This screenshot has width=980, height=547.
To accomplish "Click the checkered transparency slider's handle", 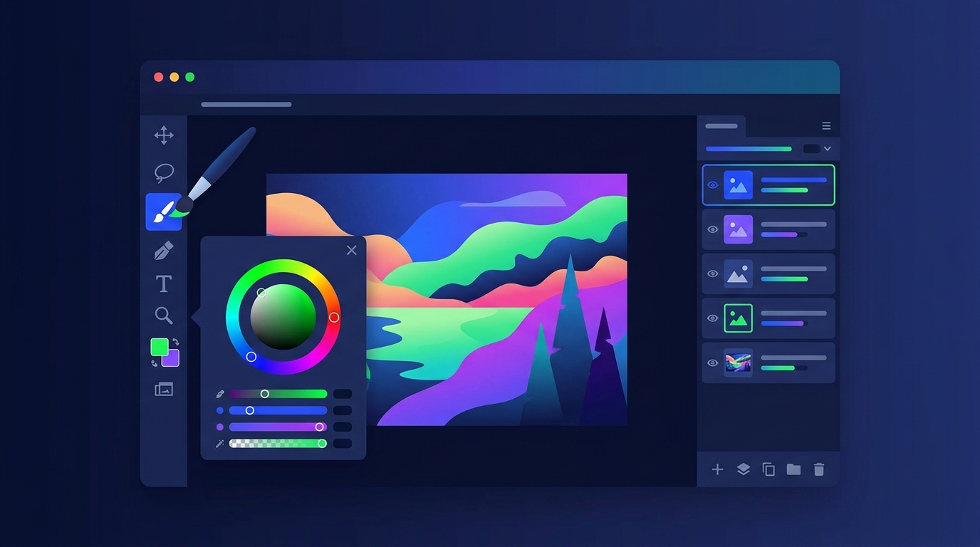I will [322, 444].
